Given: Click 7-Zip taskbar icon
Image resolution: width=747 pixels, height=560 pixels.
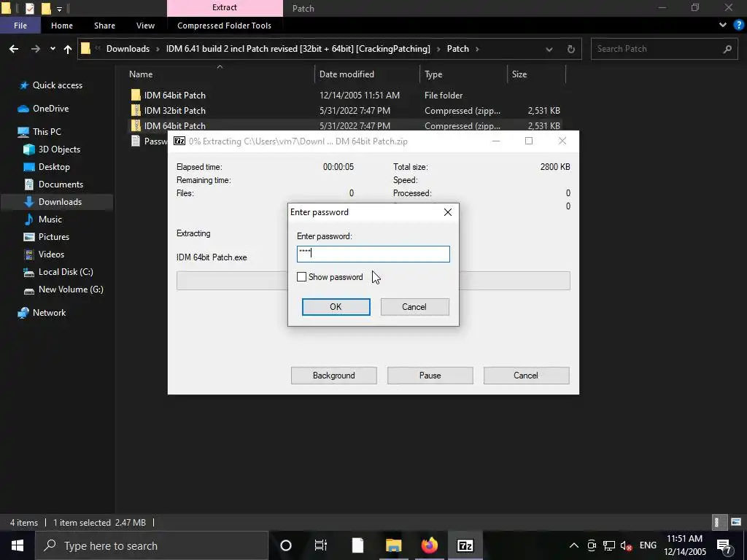Looking at the screenshot, I should pos(465,545).
